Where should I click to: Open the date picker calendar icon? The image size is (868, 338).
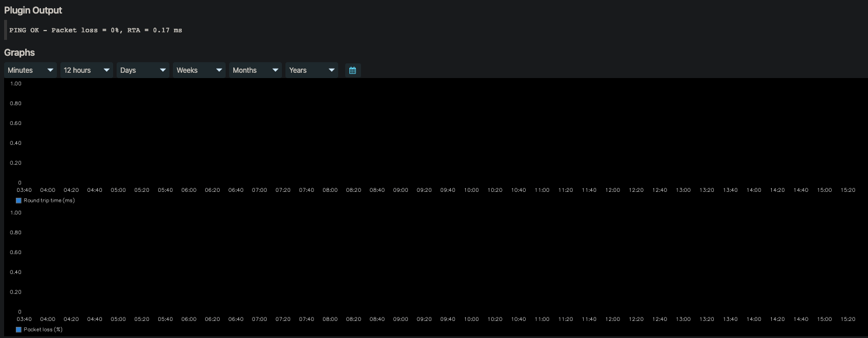pyautogui.click(x=352, y=70)
